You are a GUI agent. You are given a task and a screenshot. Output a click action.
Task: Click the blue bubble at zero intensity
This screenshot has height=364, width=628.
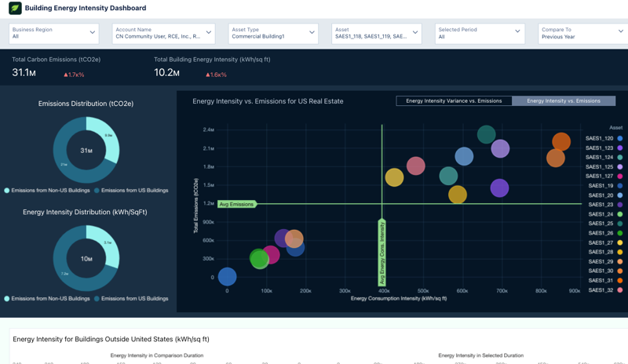point(227,277)
